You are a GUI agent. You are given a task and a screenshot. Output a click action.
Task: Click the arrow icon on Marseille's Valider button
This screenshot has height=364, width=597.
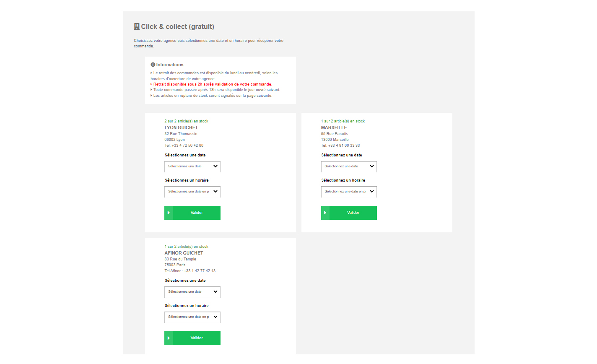[x=325, y=213]
